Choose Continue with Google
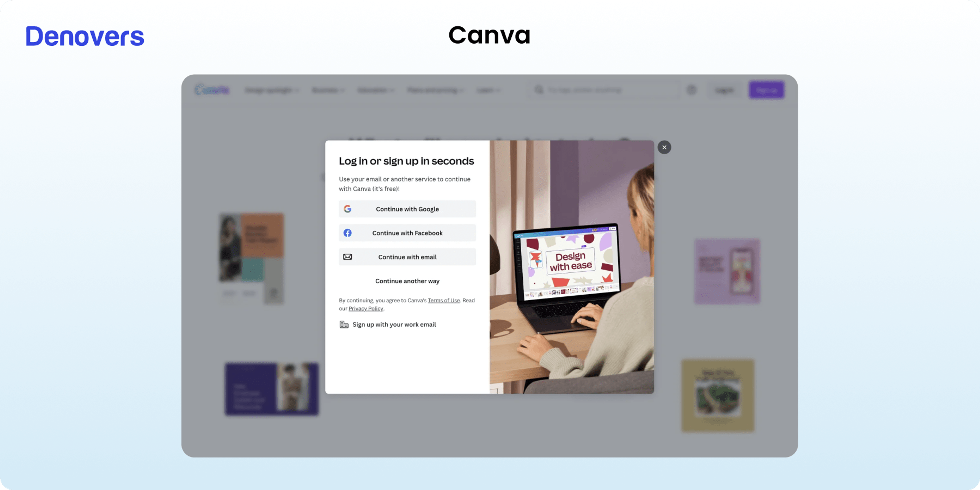This screenshot has height=490, width=980. tap(407, 209)
